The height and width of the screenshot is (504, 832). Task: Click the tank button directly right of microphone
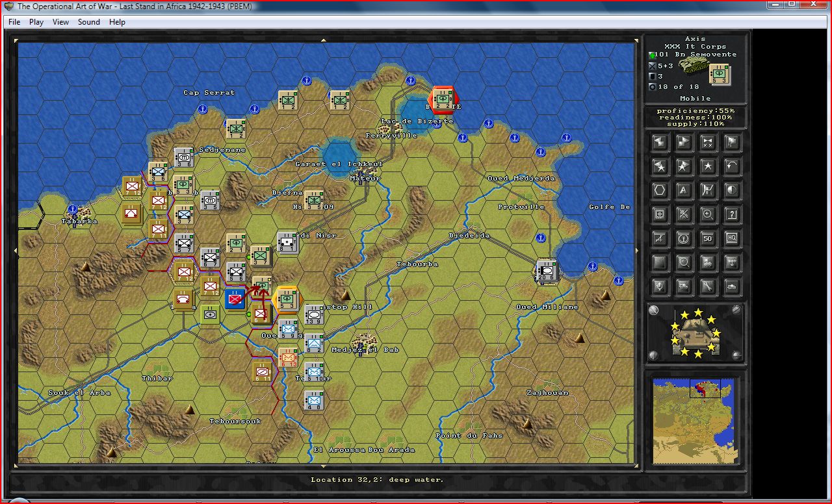684,286
